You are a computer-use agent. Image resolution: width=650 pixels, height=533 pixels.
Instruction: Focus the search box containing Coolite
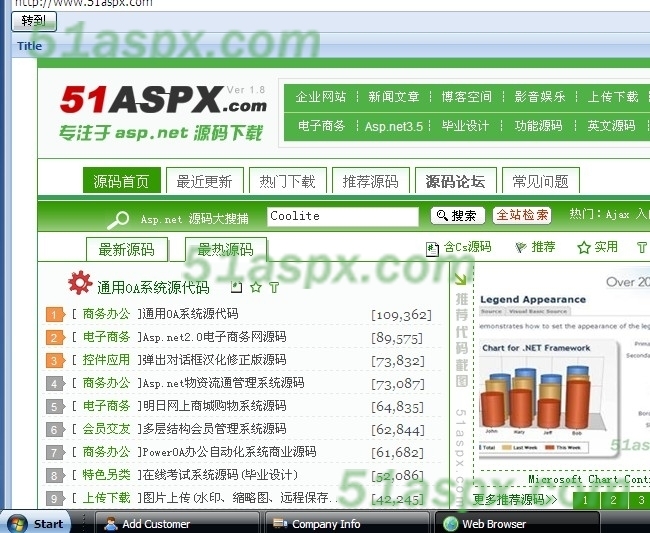[343, 216]
